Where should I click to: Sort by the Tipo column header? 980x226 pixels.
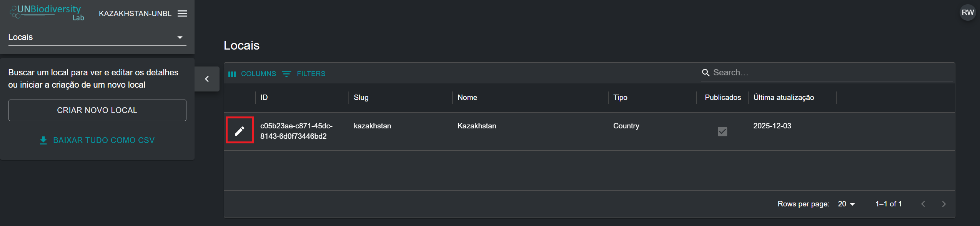[x=620, y=98]
